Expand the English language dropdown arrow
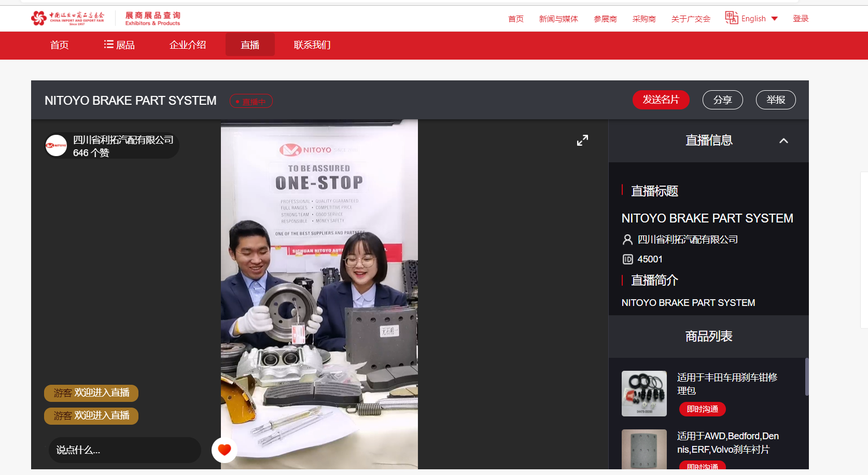The image size is (868, 475). coord(775,19)
